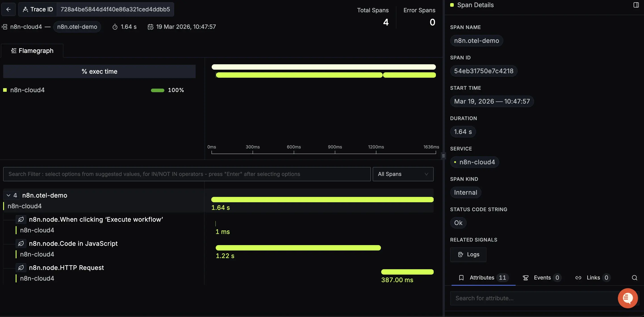The image size is (644, 317).
Task: Toggle the Span Details side panel icon
Action: pos(636,5)
